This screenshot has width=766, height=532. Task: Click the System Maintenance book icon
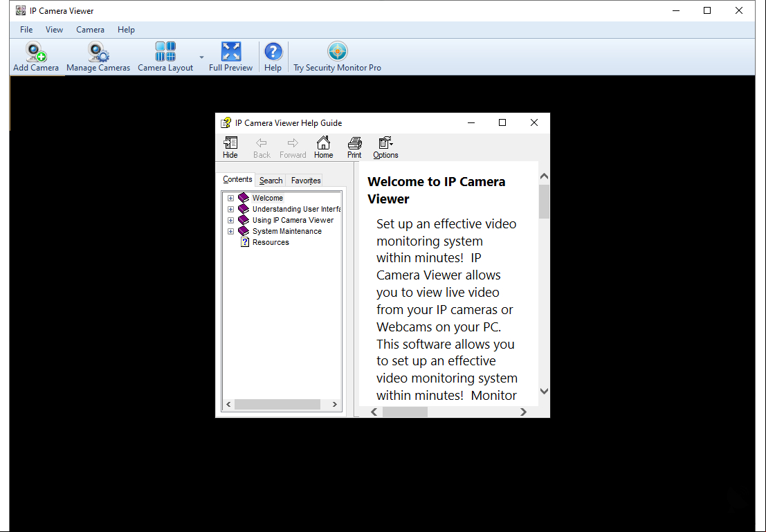point(244,231)
